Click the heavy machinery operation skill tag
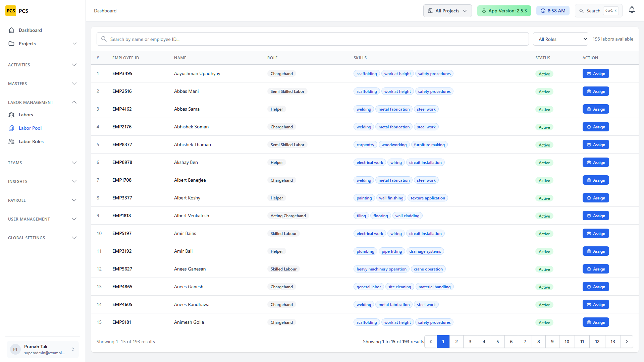This screenshot has width=644, height=362. click(x=381, y=269)
